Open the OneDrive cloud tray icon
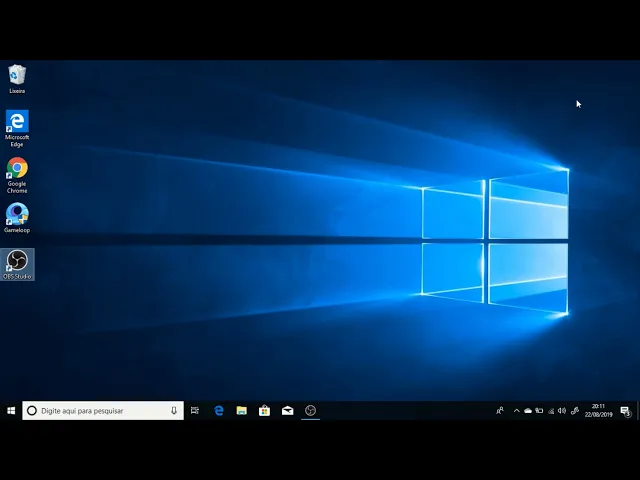 click(528, 411)
